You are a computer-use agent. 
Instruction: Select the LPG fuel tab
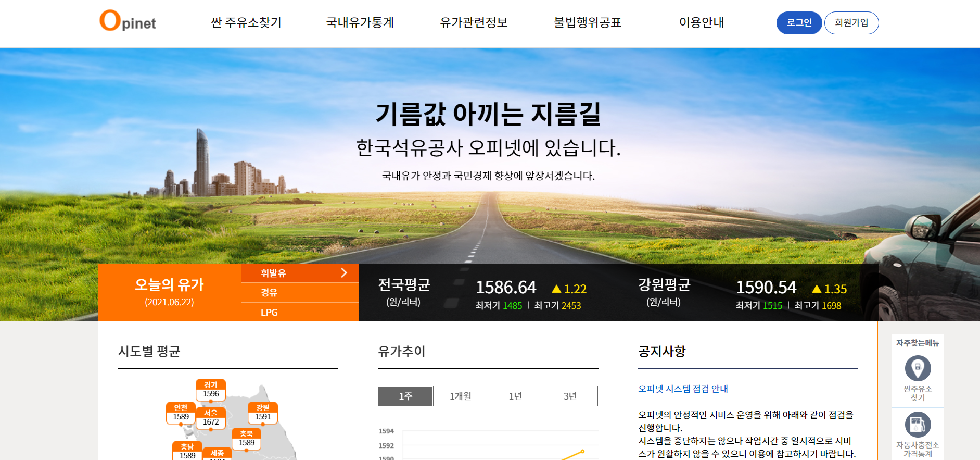tap(300, 312)
